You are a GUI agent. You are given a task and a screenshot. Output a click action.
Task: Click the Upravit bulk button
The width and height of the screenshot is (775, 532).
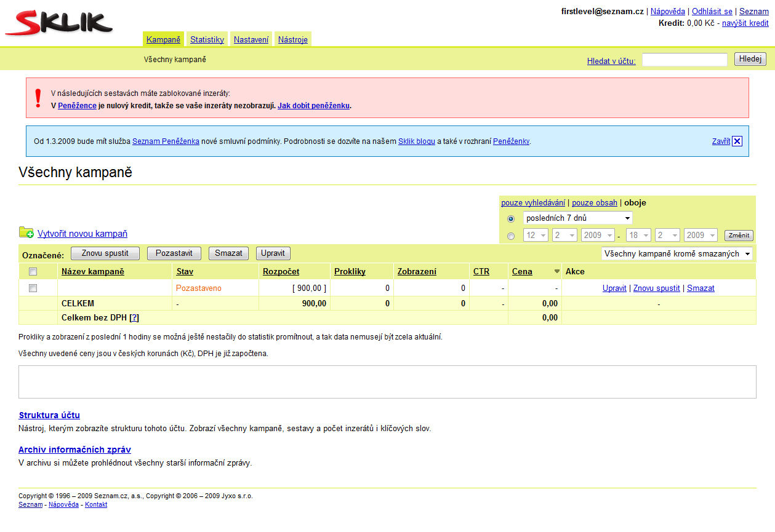(x=273, y=253)
